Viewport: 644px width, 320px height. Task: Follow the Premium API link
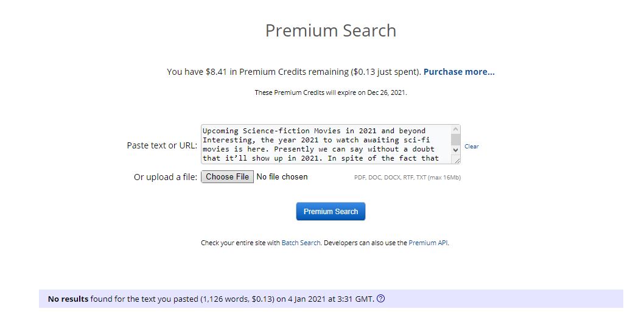pos(428,243)
